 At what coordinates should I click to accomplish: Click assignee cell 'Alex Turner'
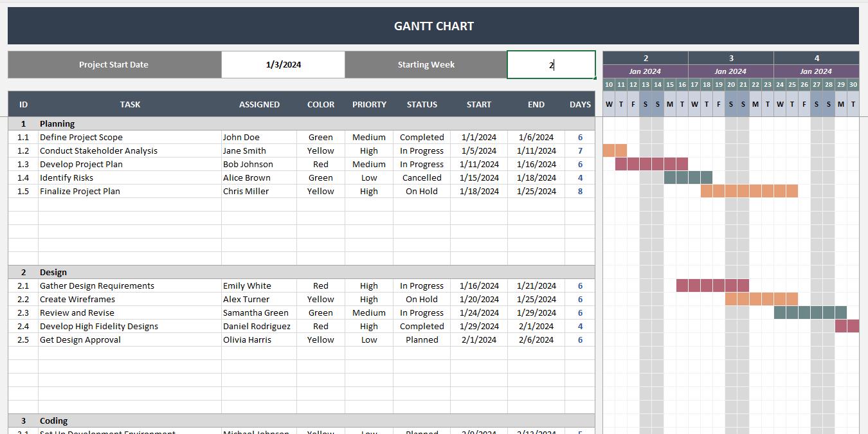tap(259, 299)
